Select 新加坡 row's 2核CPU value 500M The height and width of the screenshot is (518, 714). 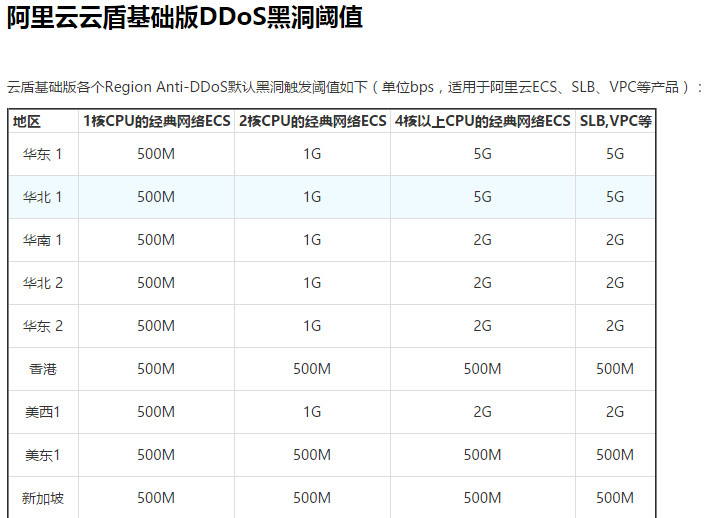[x=312, y=498]
